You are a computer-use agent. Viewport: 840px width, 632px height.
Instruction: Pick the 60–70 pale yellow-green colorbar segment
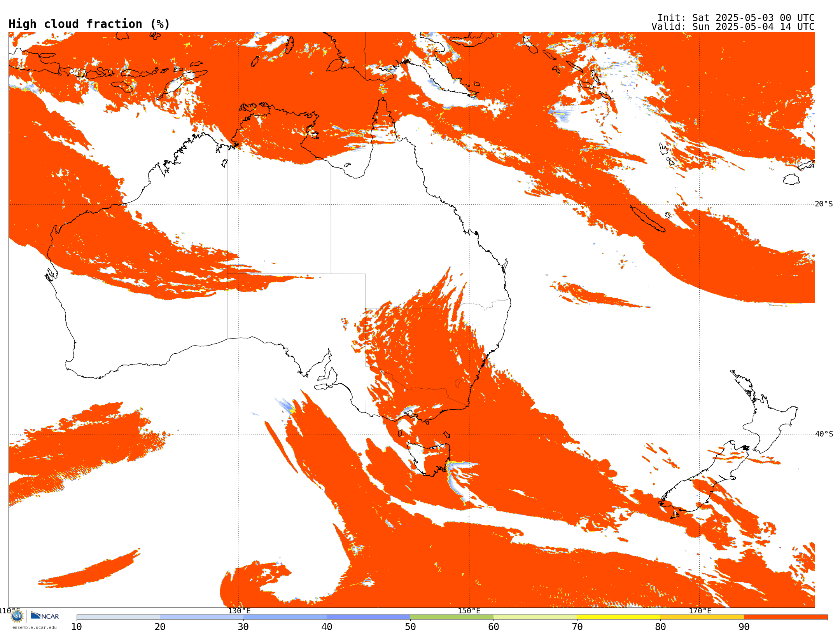pyautogui.click(x=535, y=617)
